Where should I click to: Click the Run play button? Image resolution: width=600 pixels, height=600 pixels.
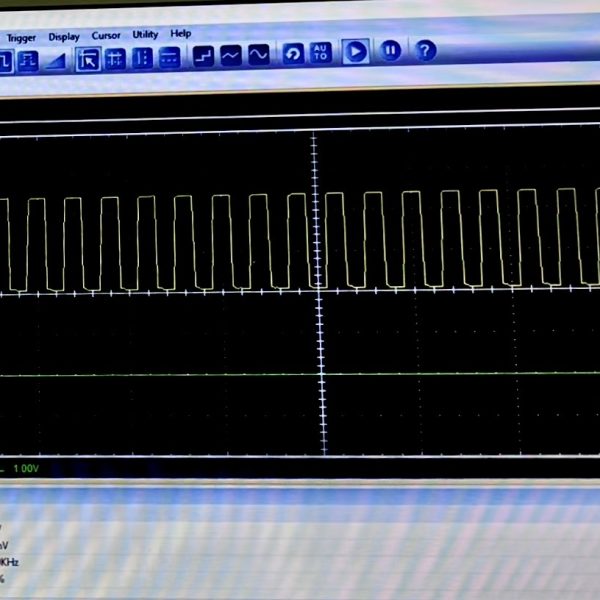(x=355, y=51)
